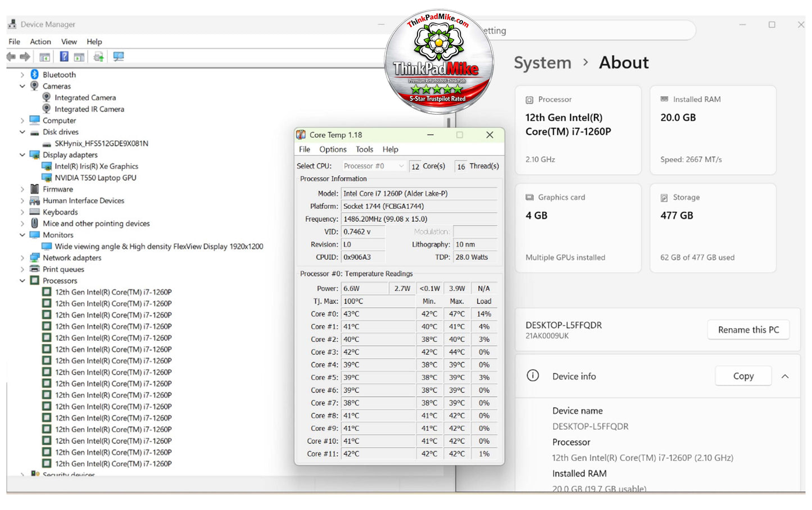Toggle the Show/Hide Console Tree toolbar icon
This screenshot has height=510, width=812.
tap(45, 57)
